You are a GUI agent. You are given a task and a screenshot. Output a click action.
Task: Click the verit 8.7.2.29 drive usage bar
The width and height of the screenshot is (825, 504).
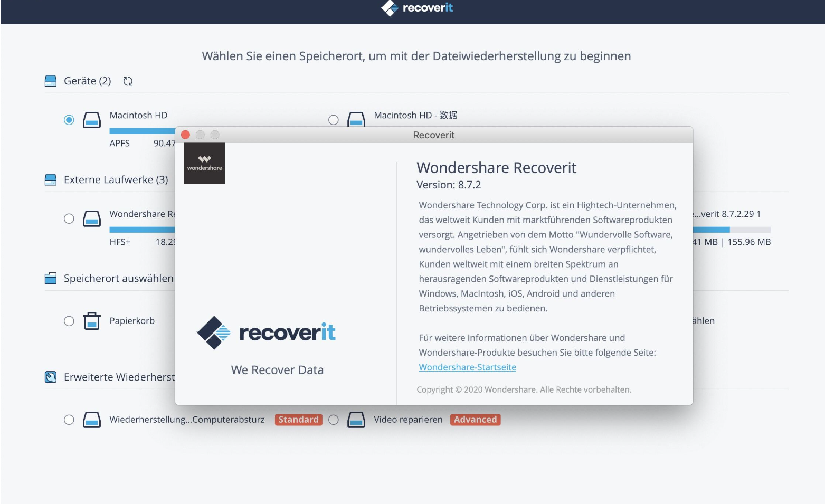tap(732, 230)
